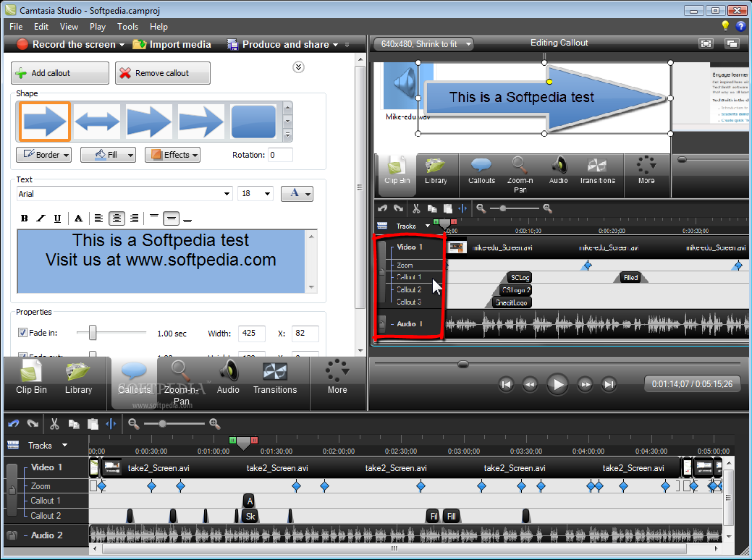Click the Rotation value field
The width and height of the screenshot is (752, 560).
280,155
